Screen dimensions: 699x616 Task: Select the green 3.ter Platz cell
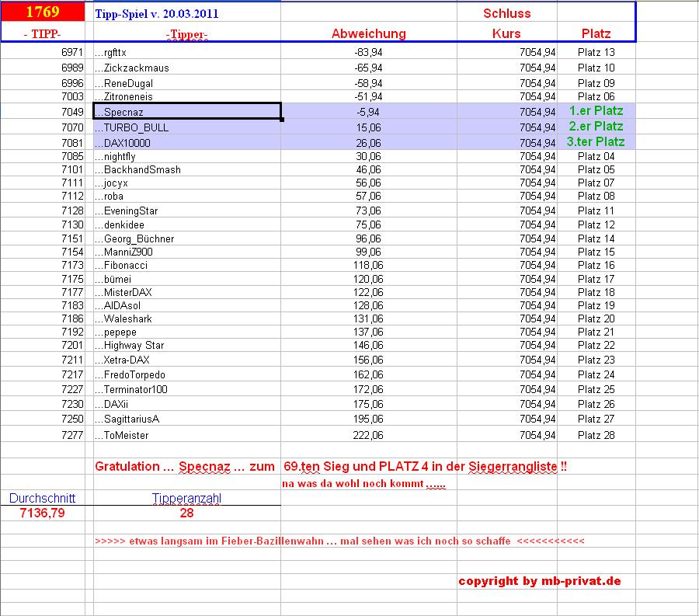596,142
